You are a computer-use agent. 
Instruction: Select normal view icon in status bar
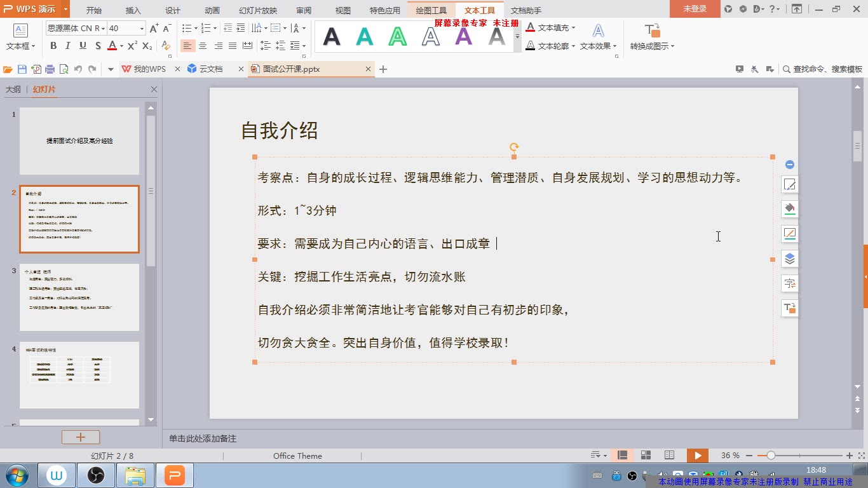pyautogui.click(x=623, y=455)
